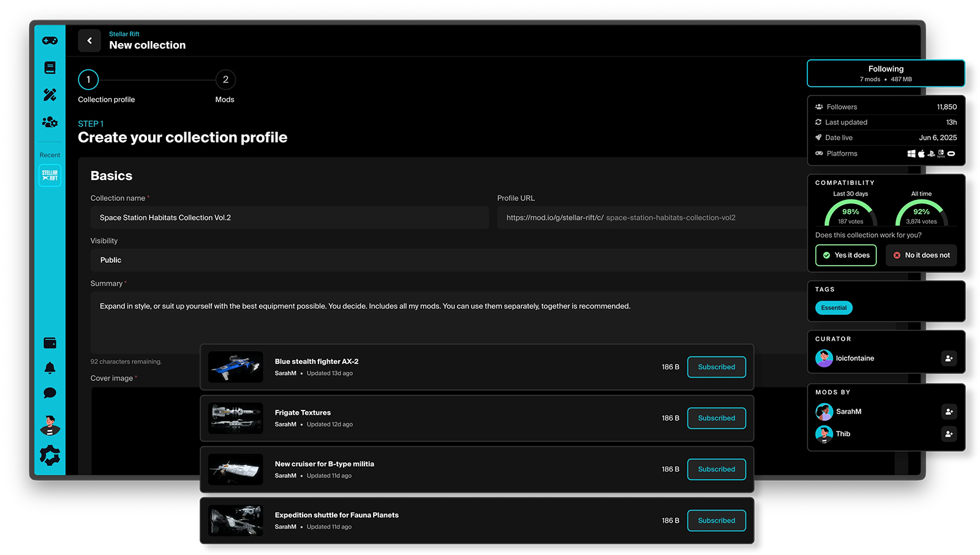Screen dimensions: 980x555
Task: Select No it does not compatibility option
Action: (921, 255)
